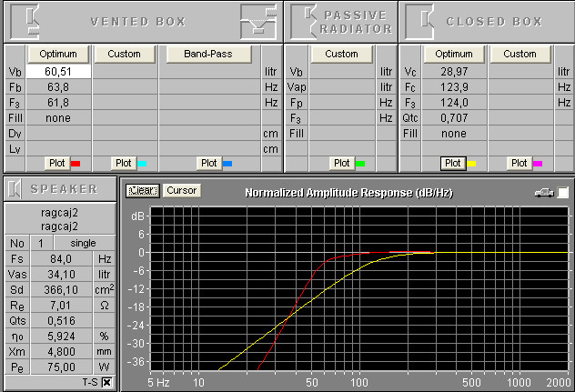Click the Closed Box Optimum button
Image resolution: width=575 pixels, height=392 pixels.
tap(454, 54)
